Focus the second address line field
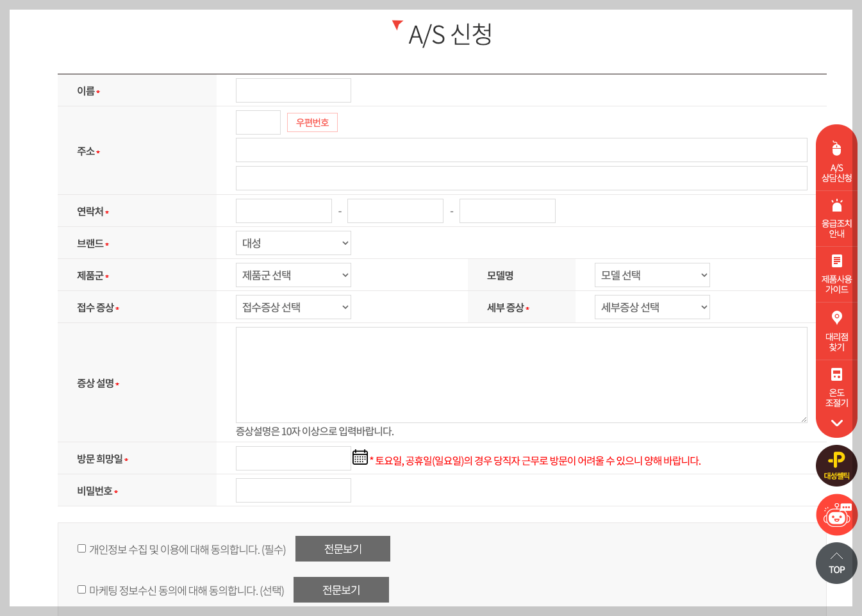This screenshot has width=862, height=616. point(522,178)
